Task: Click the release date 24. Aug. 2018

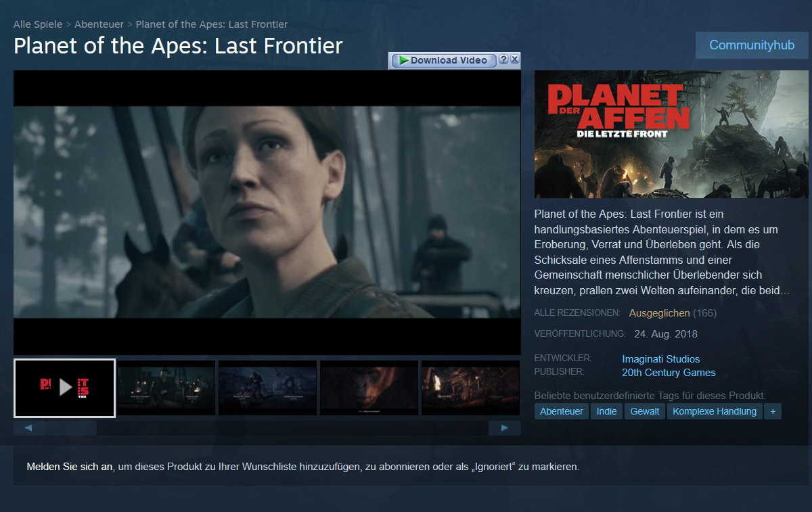Action: [666, 334]
